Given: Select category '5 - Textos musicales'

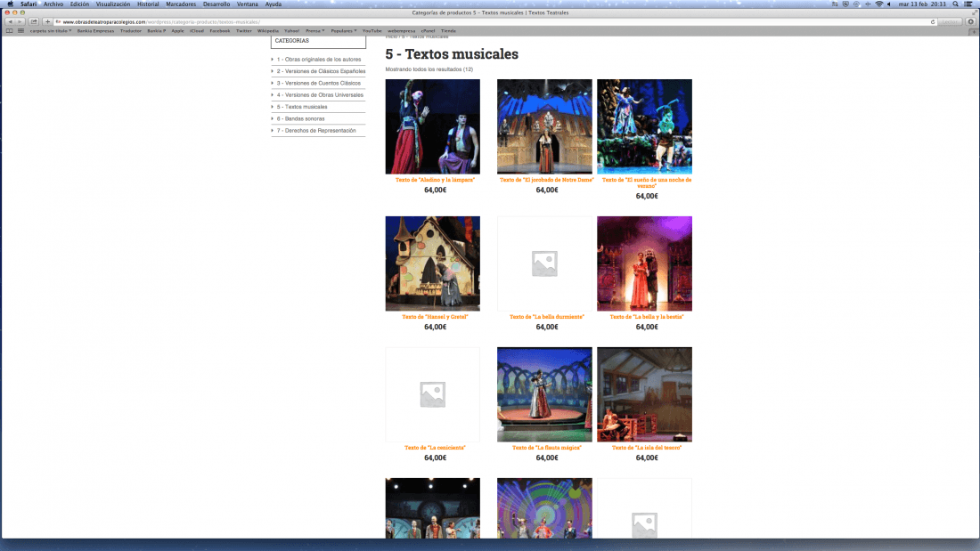Looking at the screenshot, I should 302,107.
